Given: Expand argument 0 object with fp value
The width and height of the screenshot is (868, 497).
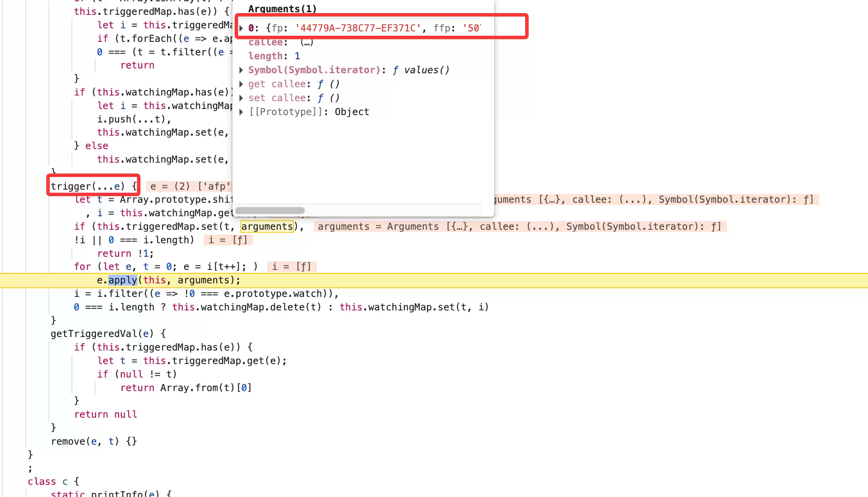Looking at the screenshot, I should coord(241,28).
